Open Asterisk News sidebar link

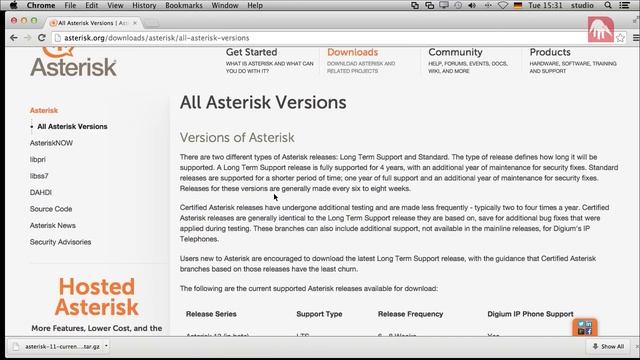click(53, 225)
